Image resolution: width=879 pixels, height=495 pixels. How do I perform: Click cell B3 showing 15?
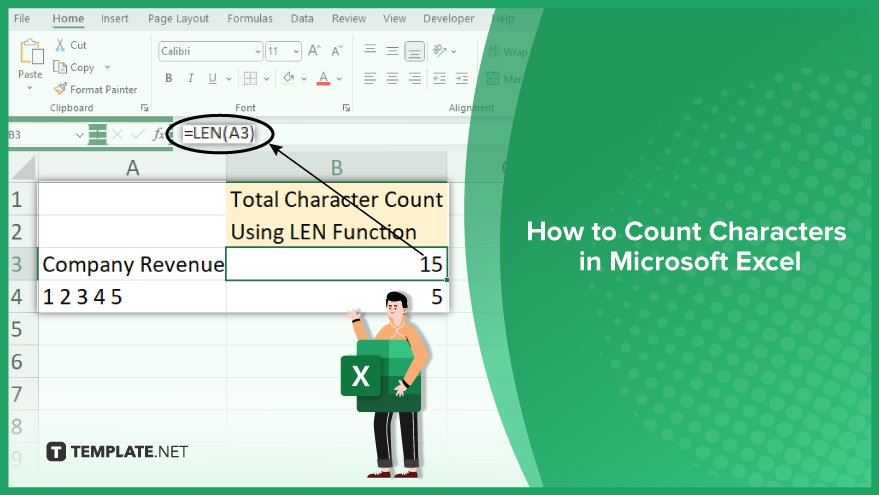point(336,264)
